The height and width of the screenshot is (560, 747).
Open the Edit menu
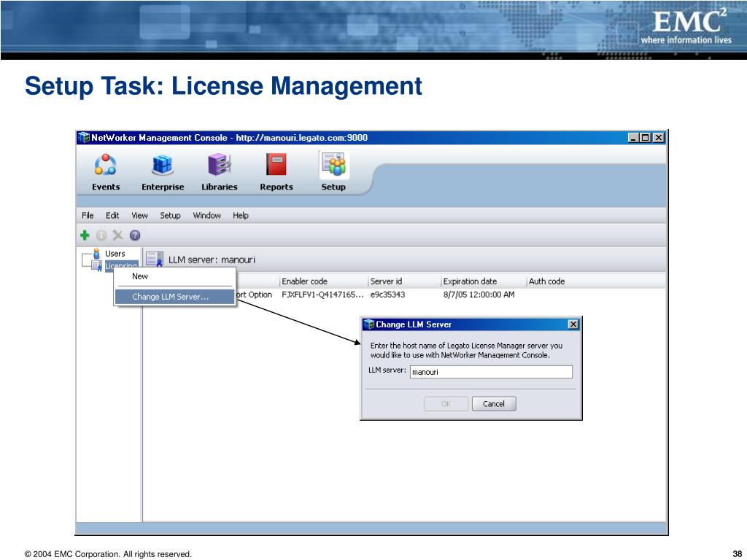point(112,215)
